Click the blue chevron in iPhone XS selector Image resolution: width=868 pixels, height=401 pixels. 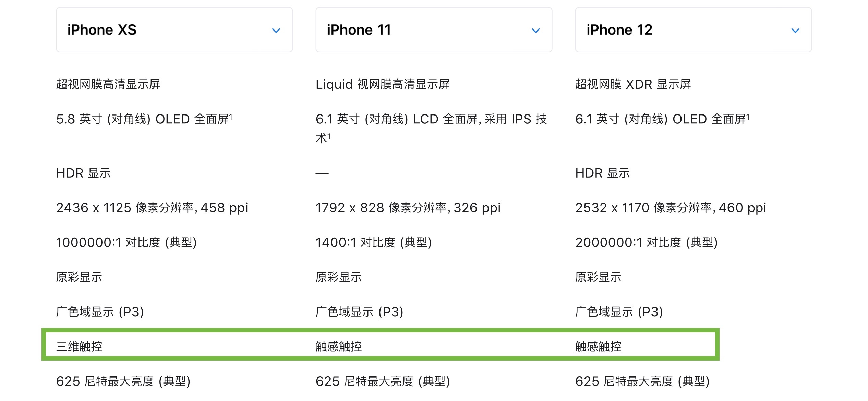[x=276, y=31]
